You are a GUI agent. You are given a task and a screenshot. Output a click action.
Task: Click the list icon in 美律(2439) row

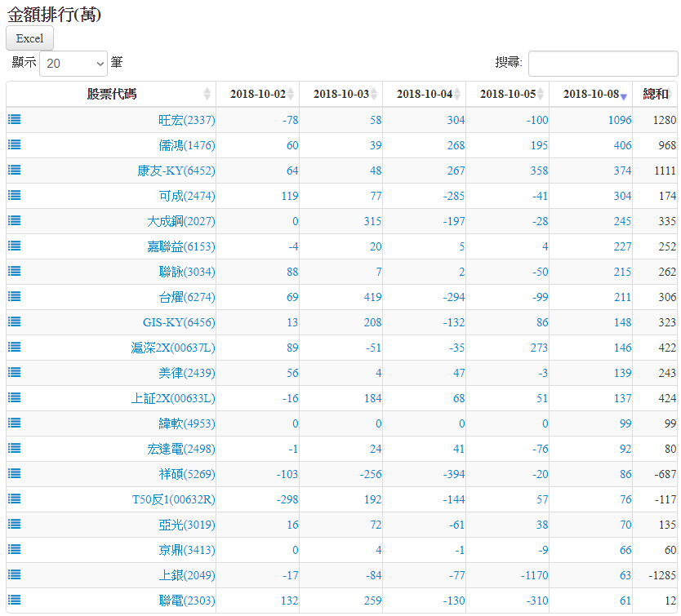15,372
